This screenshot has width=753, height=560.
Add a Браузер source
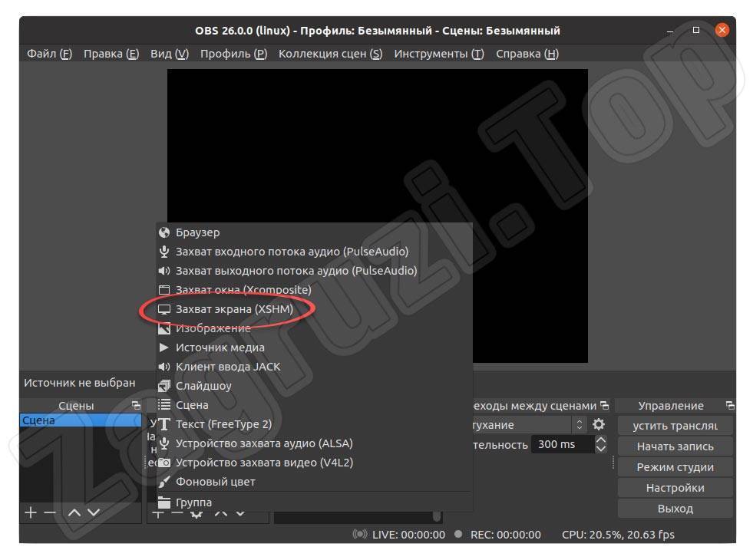[314, 232]
